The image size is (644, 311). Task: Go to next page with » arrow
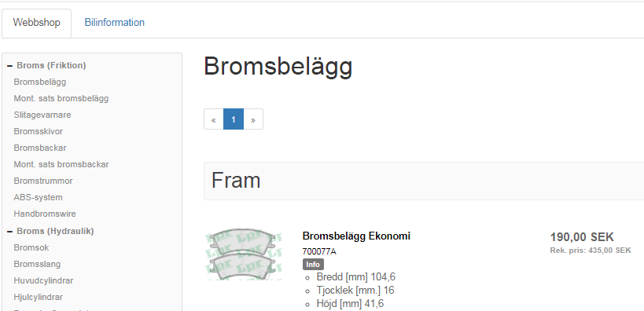coord(253,119)
